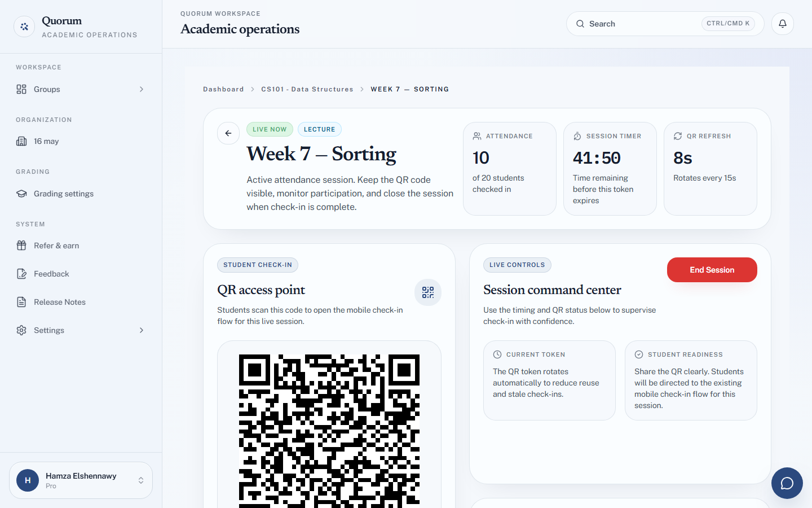Screen dimensions: 812x508
Task: Click the LIVE CONTROLS label
Action: click(x=517, y=265)
